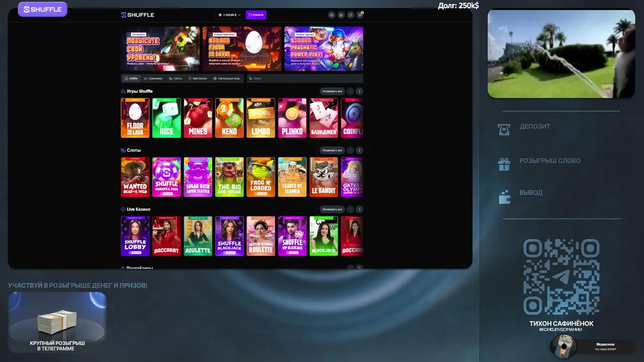Select the Лобби tab

click(131, 78)
